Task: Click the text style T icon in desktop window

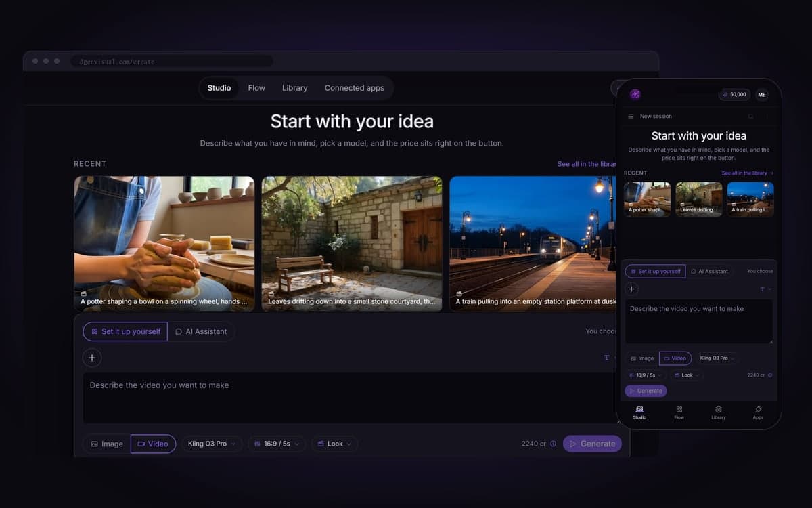Action: pyautogui.click(x=606, y=358)
